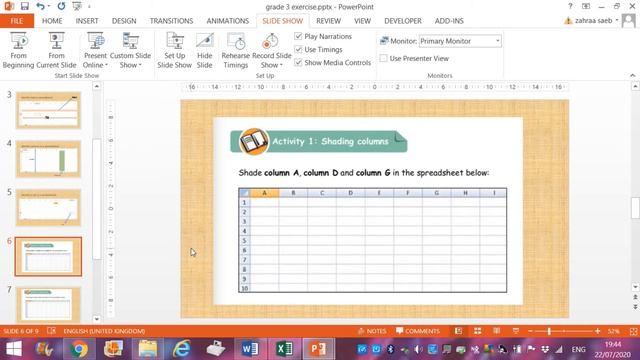Viewport: 640px width, 360px height.
Task: Click spell check icon in status bar
Action: 51,331
